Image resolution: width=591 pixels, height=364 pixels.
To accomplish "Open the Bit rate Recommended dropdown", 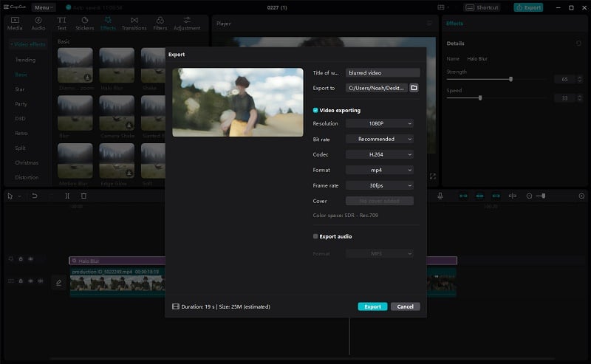I will pos(380,139).
